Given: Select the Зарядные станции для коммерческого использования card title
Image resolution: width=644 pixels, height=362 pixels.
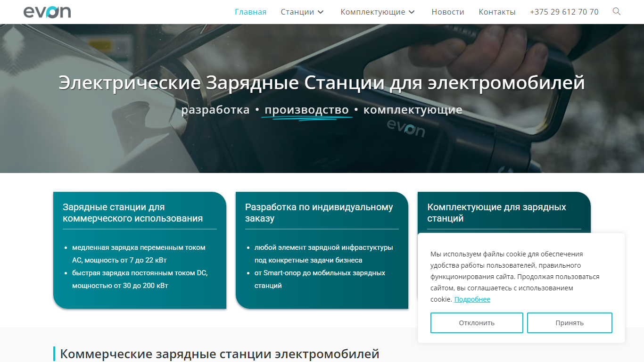Looking at the screenshot, I should (133, 213).
